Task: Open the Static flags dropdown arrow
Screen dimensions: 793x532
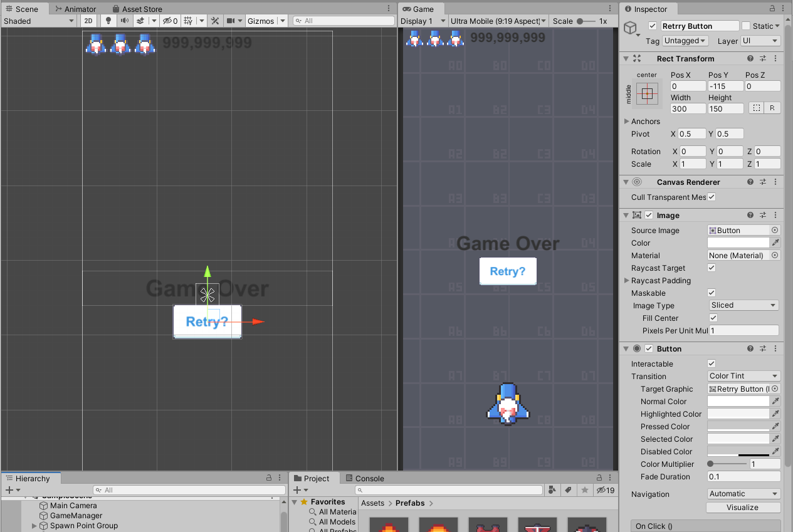Action: pos(777,26)
